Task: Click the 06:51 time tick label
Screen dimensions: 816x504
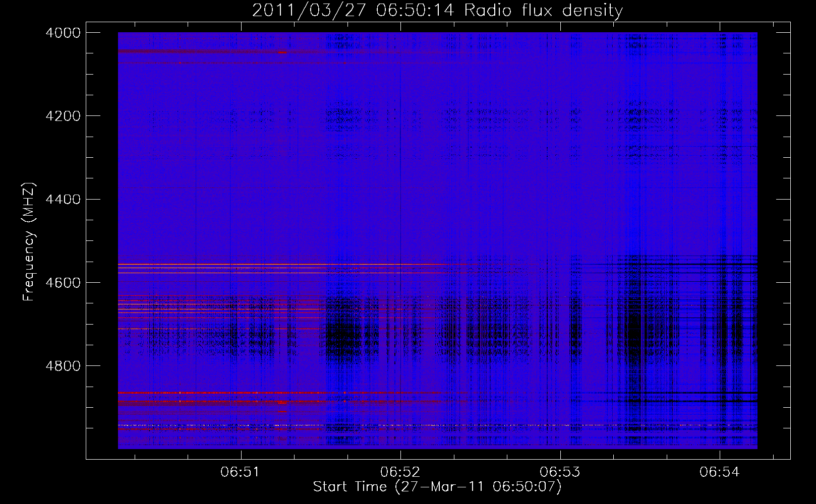Action: pos(241,472)
